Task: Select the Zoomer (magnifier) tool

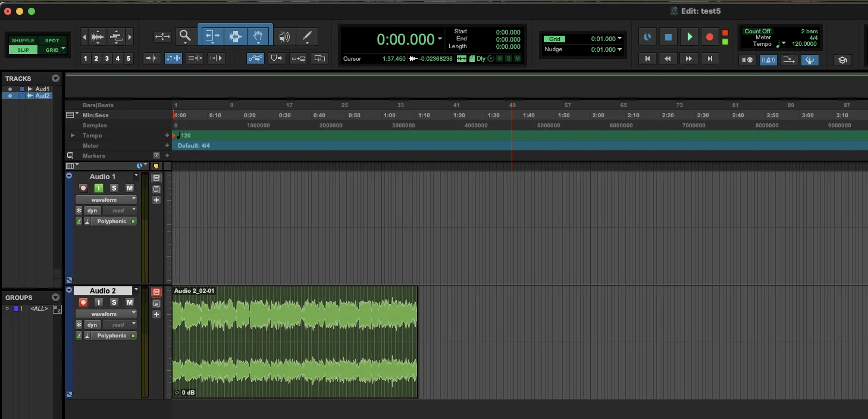Action: 185,36
